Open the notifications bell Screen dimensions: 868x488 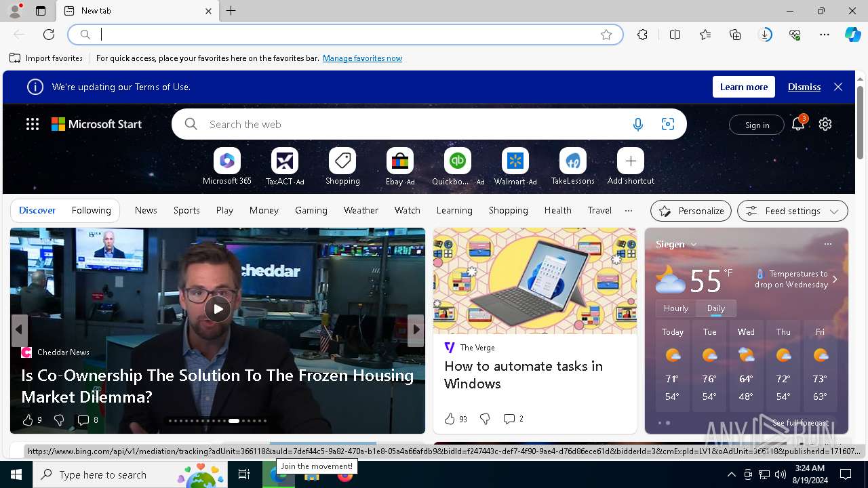point(798,124)
